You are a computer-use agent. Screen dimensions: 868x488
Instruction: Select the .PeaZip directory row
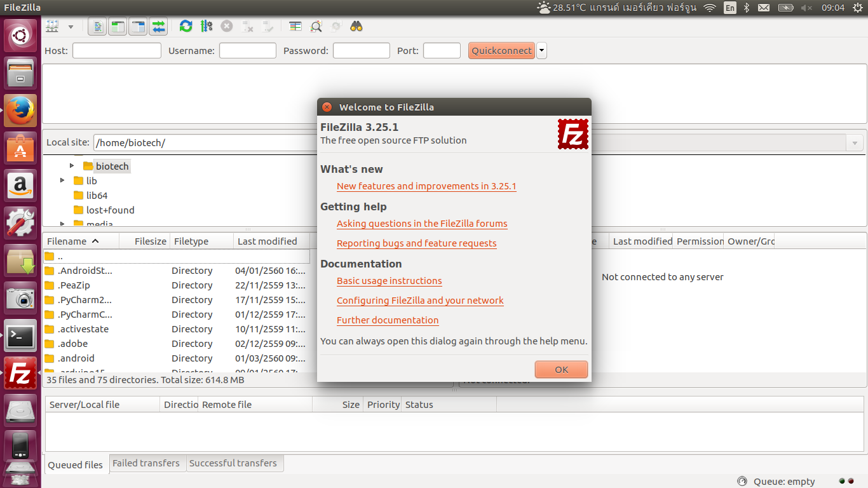[x=176, y=285]
